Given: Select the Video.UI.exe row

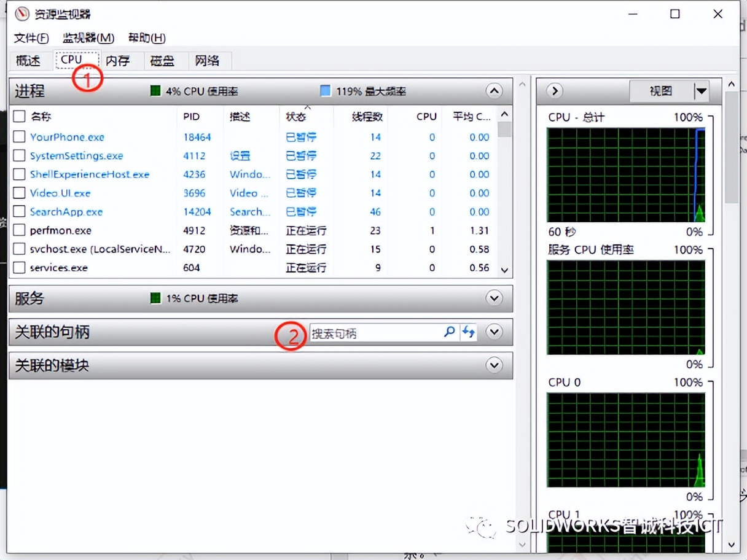Looking at the screenshot, I should coord(253,193).
